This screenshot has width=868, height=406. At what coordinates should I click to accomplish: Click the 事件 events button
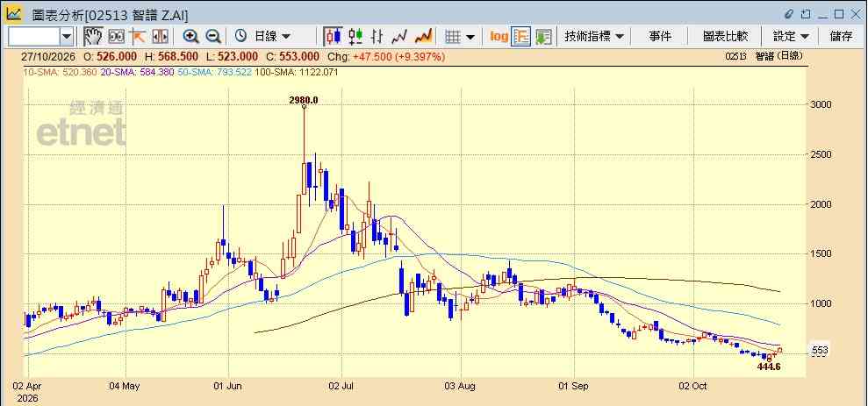click(660, 37)
